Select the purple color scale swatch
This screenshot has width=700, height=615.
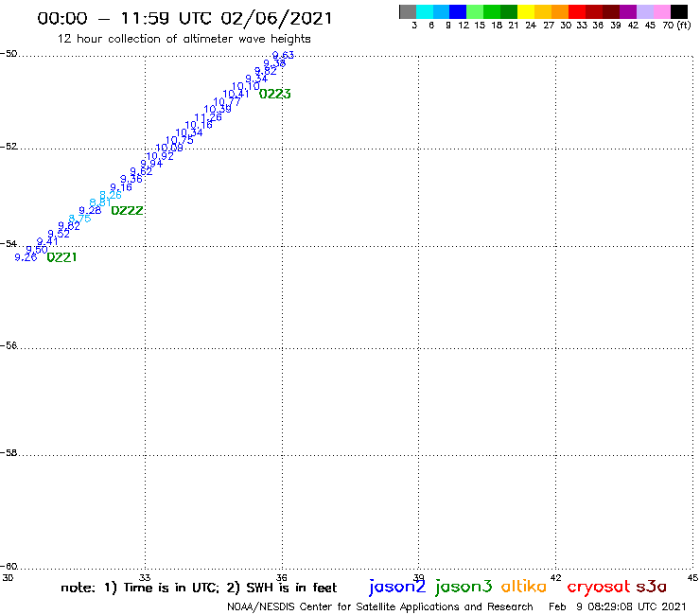[628, 12]
